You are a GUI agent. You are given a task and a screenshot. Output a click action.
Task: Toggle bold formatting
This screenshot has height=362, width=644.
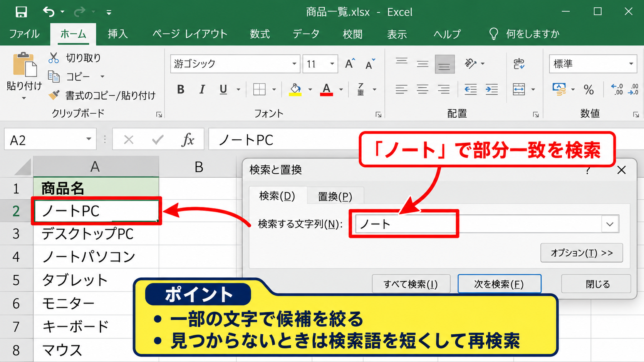click(x=181, y=90)
